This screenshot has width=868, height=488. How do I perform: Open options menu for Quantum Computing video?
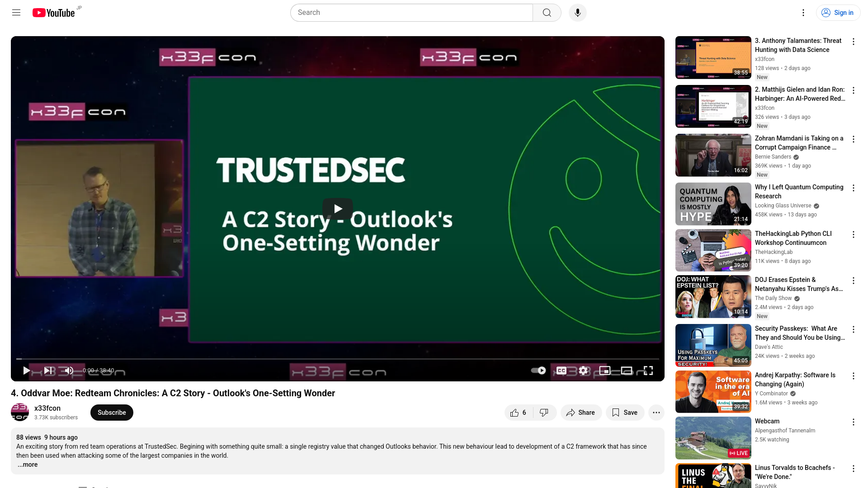coord(854,188)
